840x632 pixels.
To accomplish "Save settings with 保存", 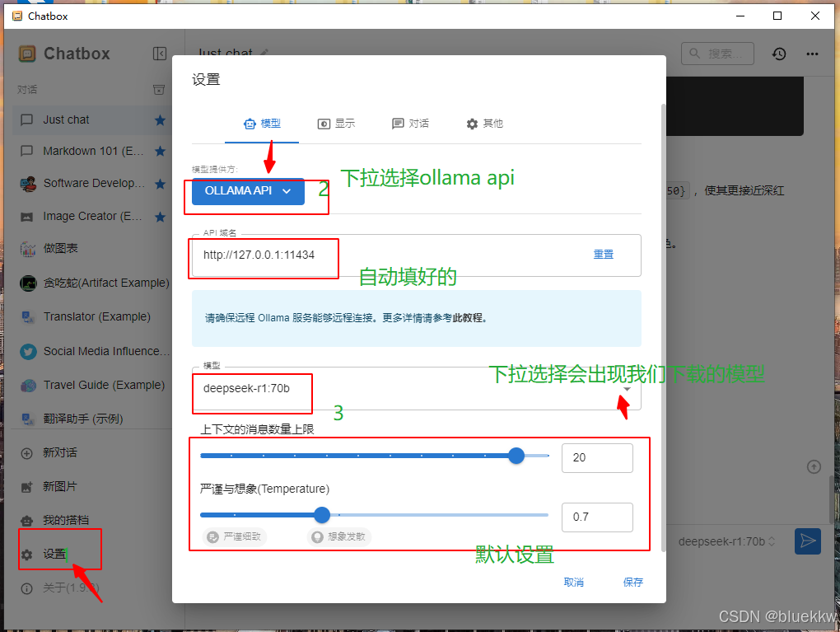I will pos(632,582).
